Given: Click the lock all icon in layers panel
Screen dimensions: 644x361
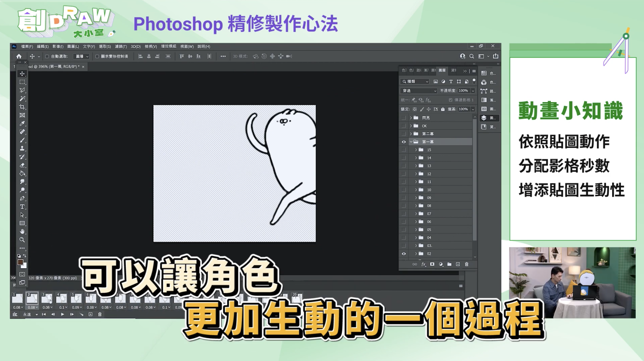Looking at the screenshot, I should tap(443, 109).
